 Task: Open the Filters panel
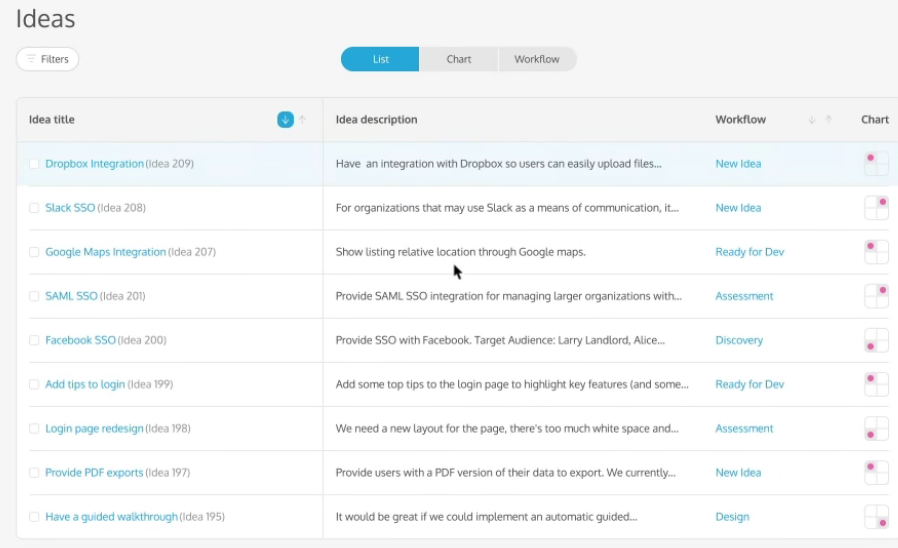[x=48, y=59]
